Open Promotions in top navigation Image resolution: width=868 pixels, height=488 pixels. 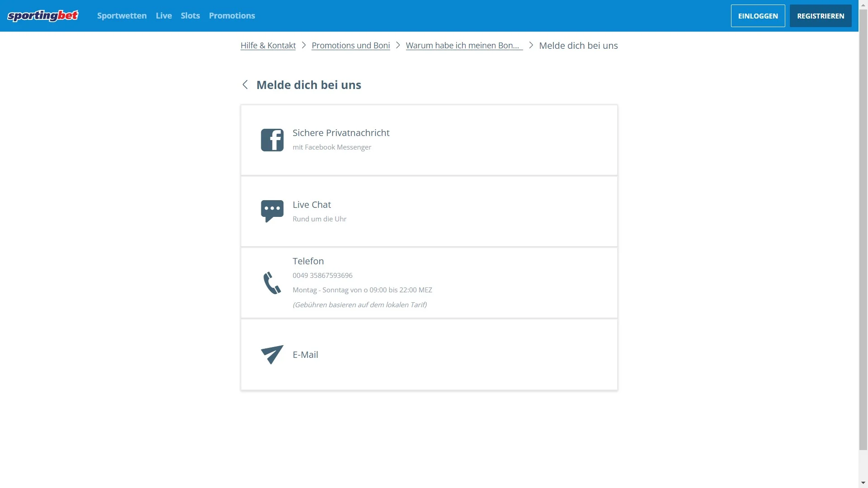coord(231,16)
